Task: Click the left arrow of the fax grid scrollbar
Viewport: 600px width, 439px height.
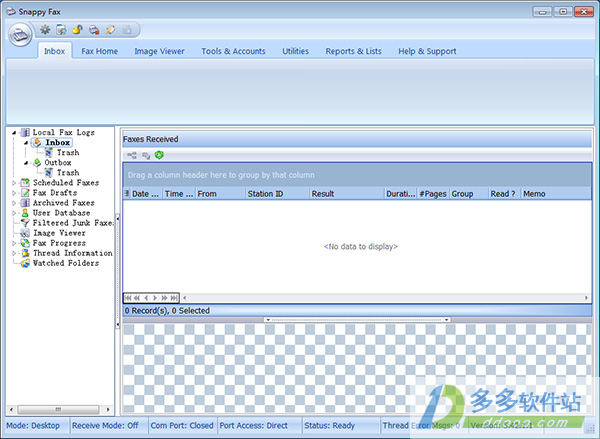Action: [x=184, y=298]
